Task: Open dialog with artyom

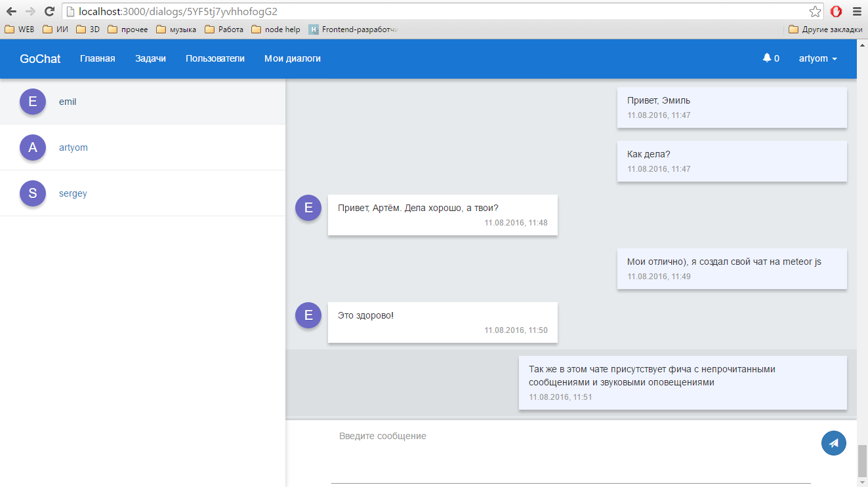Action: point(142,147)
